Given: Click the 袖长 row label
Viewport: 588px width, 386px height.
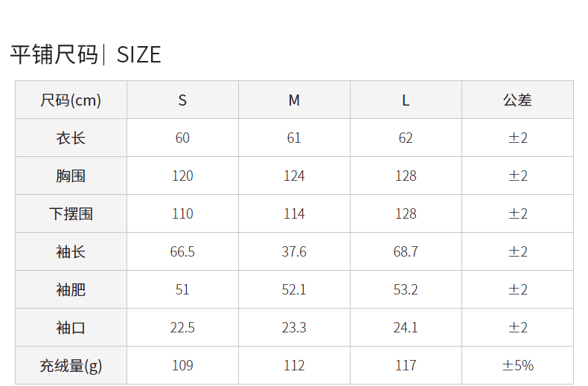Looking at the screenshot, I should coord(71,251).
